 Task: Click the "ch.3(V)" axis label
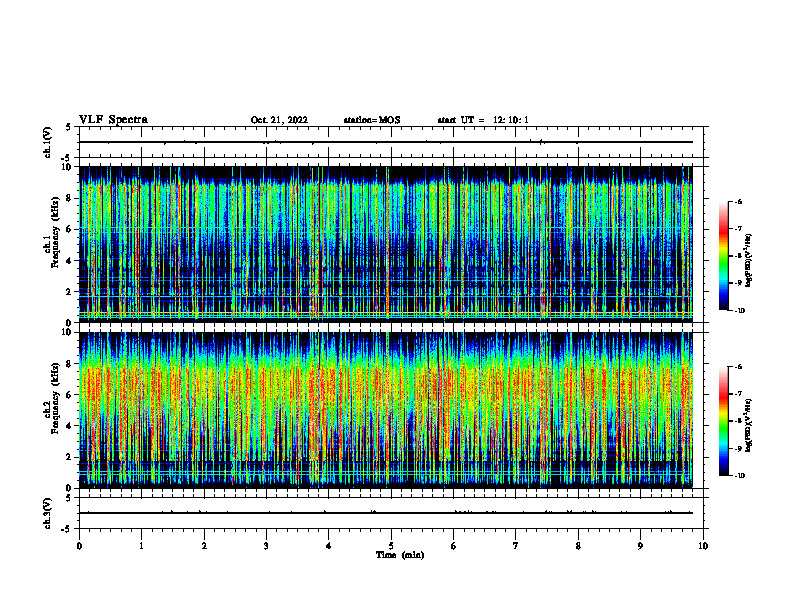[47, 513]
